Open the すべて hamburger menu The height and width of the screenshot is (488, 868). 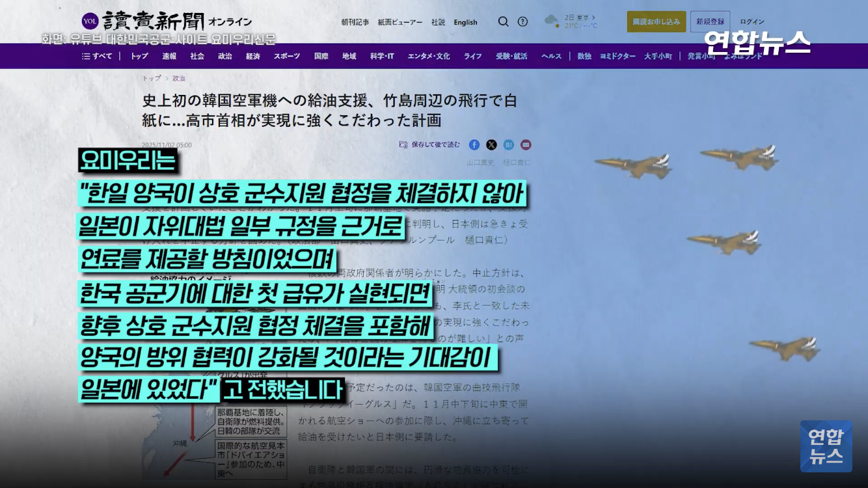pyautogui.click(x=97, y=56)
